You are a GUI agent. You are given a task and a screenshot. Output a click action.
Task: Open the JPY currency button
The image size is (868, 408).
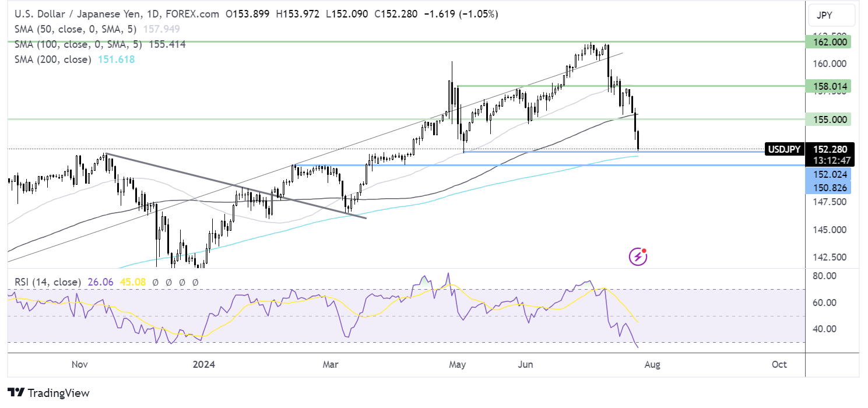(x=832, y=15)
